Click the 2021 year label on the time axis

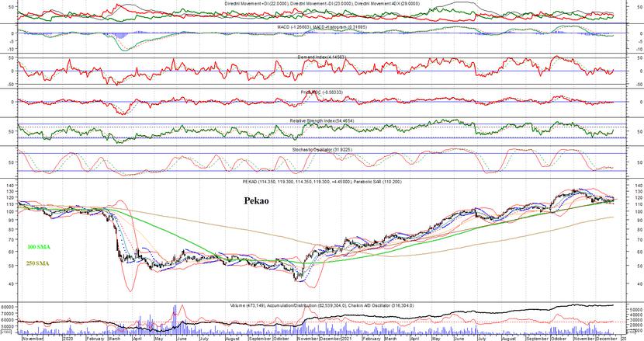click(x=347, y=339)
